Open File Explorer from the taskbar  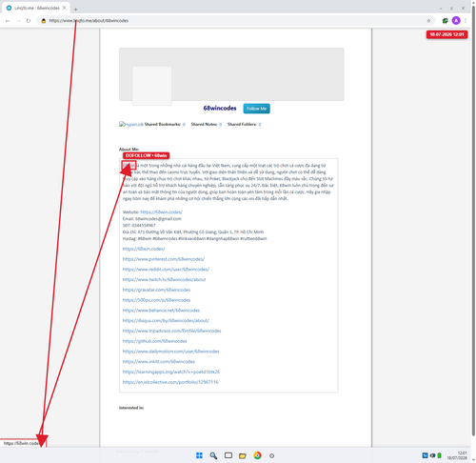pos(243,456)
